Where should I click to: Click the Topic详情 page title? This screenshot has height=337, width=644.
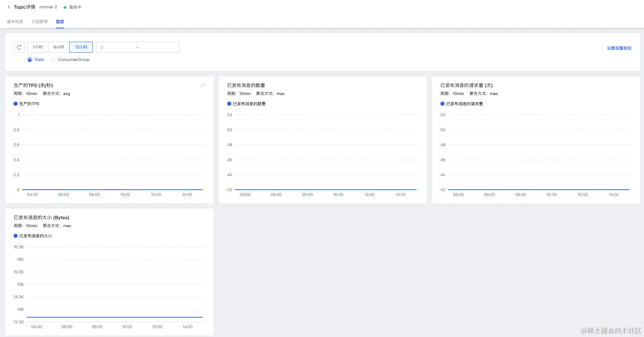click(24, 7)
